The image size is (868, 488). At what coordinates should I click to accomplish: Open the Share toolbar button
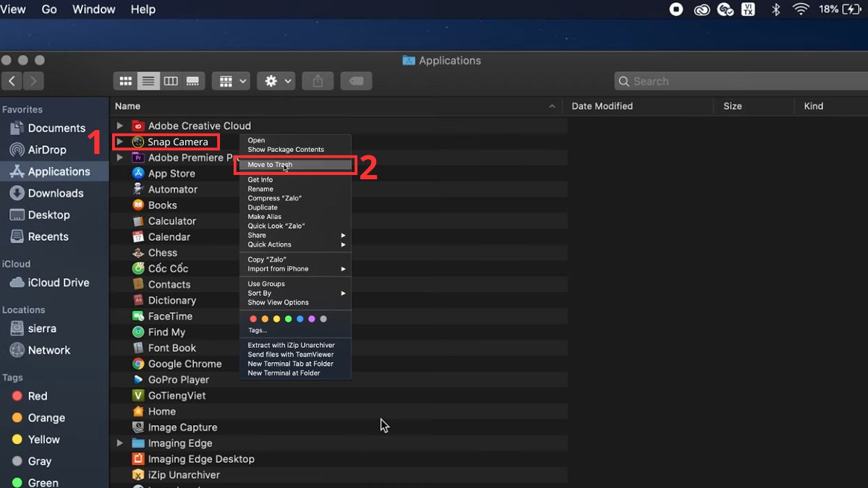[318, 81]
